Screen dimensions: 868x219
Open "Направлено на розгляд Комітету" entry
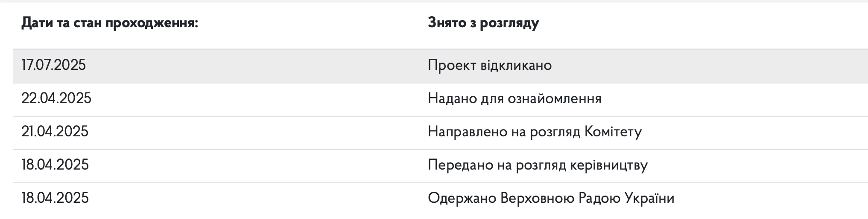tap(535, 132)
